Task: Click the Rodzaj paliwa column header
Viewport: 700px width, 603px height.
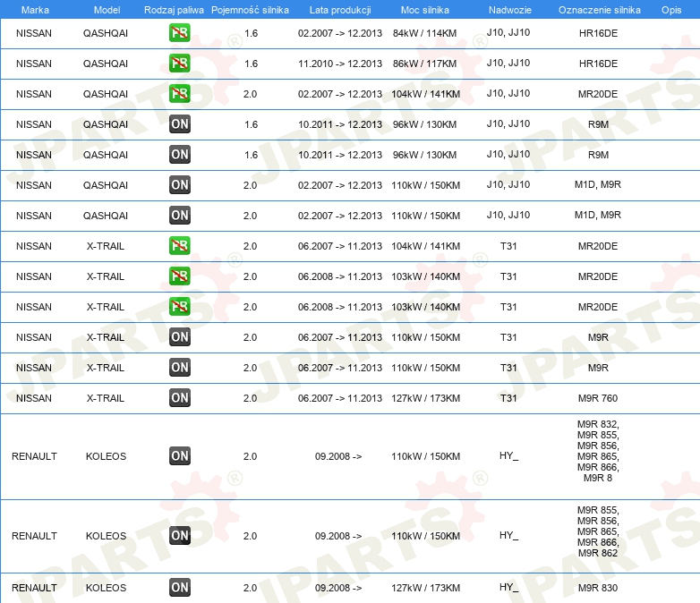Action: (174, 10)
